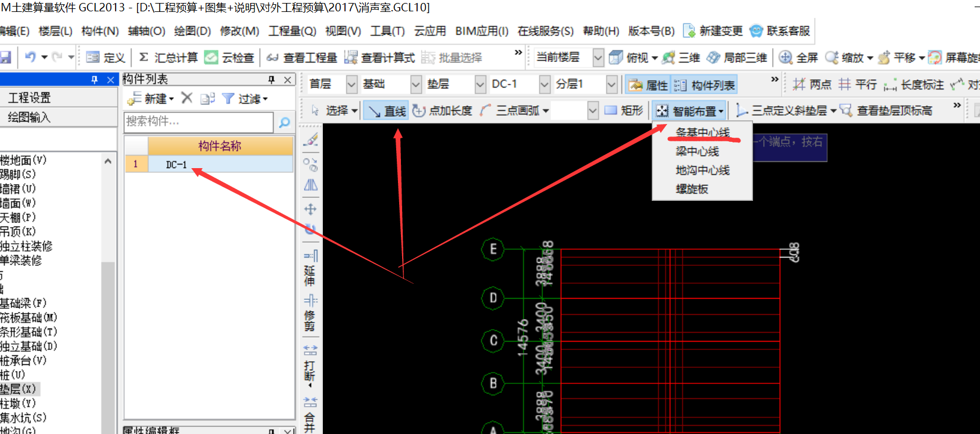The height and width of the screenshot is (434, 980).
Task: Toggle the 属性 properties panel
Action: coord(648,85)
